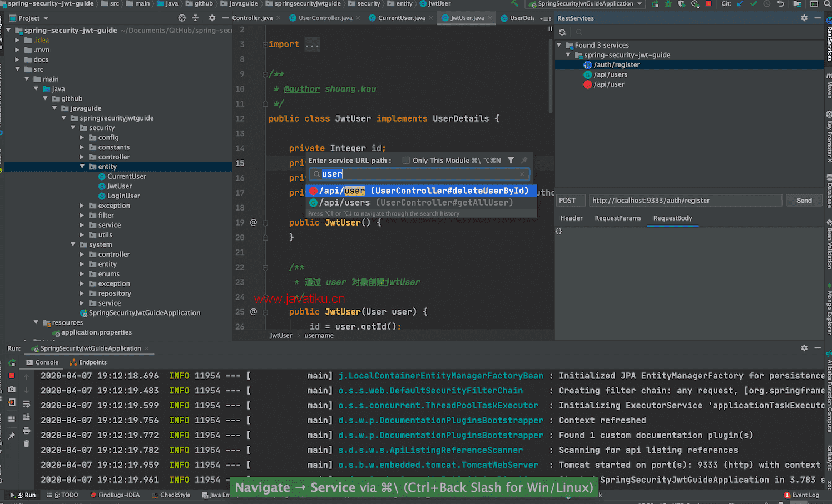Viewport: 832px width, 504px height.
Task: Pin the service URL search popup
Action: pyautogui.click(x=524, y=160)
